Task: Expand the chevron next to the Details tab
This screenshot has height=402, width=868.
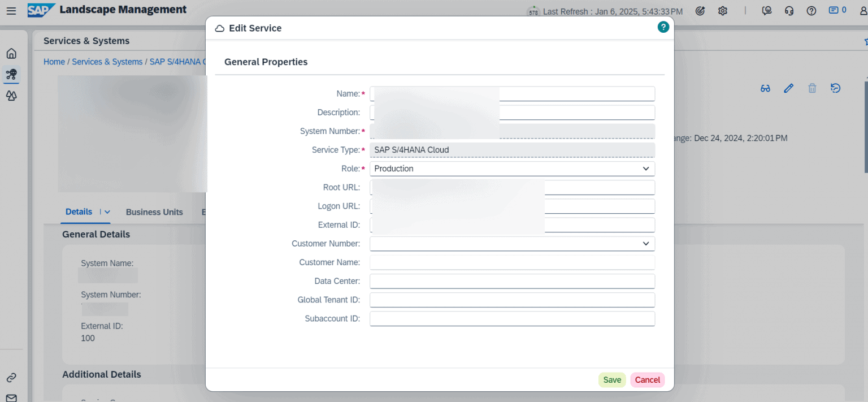Action: click(106, 212)
